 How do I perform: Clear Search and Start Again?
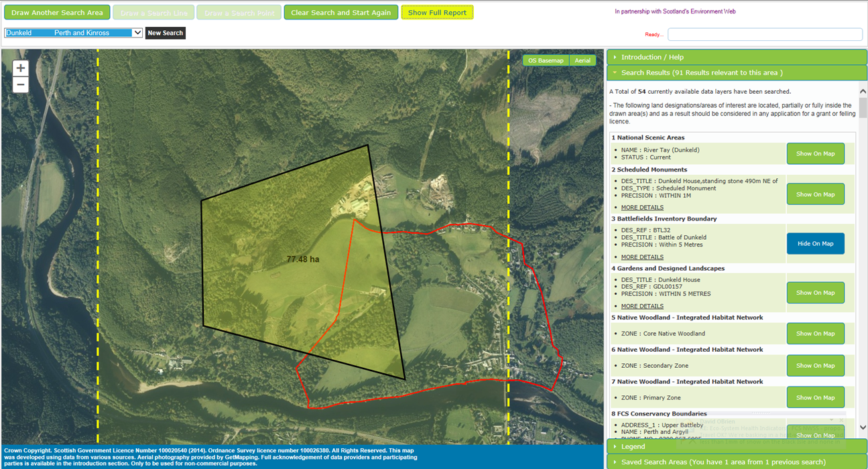tap(340, 11)
